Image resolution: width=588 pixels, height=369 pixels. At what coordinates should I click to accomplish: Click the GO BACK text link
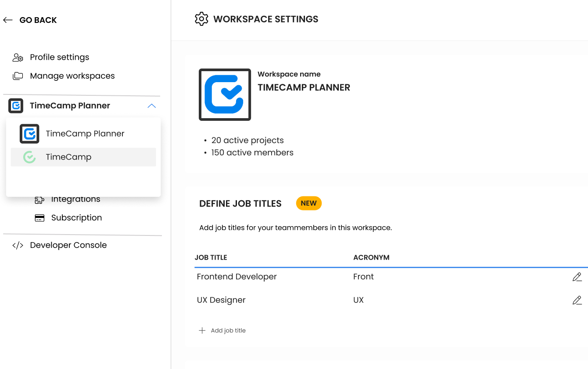[38, 20]
